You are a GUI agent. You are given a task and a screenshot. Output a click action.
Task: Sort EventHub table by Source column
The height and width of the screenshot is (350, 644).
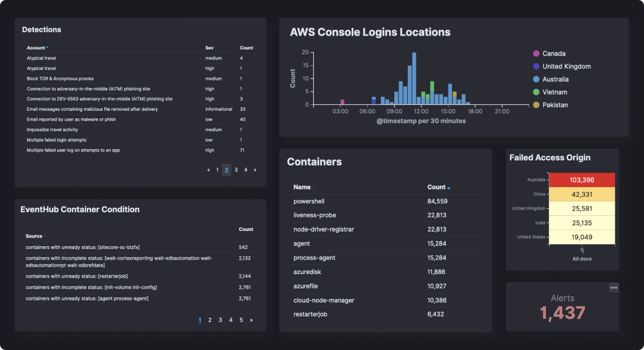tap(34, 236)
